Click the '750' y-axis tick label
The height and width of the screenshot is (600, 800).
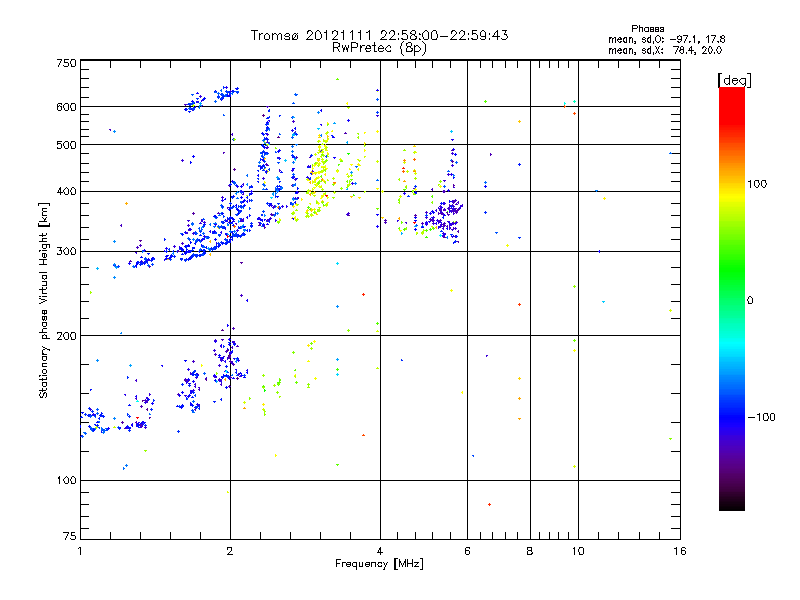click(x=67, y=63)
